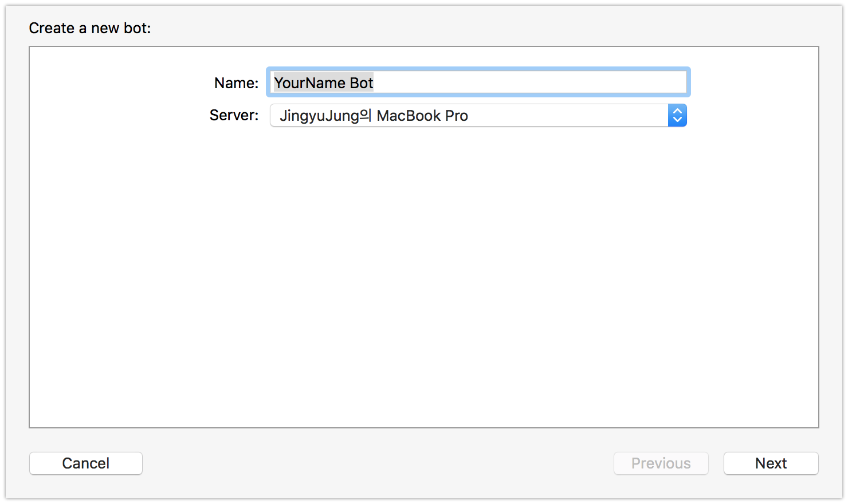Click the Name: label
The width and height of the screenshot is (848, 504).
coord(236,83)
